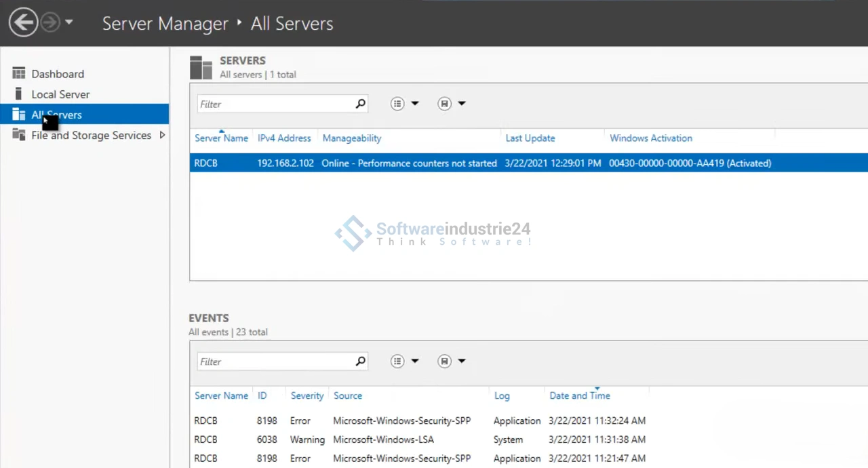The width and height of the screenshot is (868, 468).
Task: Sort servers by the Manageability column
Action: click(x=351, y=138)
